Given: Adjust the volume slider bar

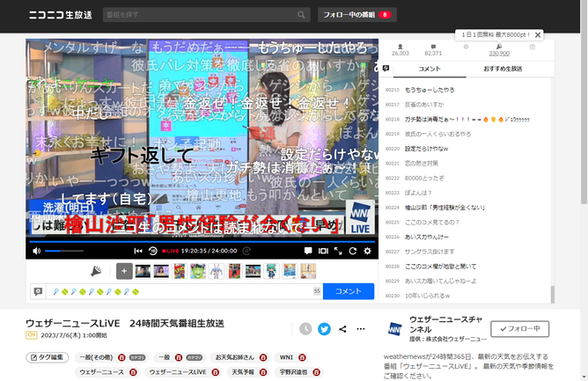Looking at the screenshot, I should 64,251.
